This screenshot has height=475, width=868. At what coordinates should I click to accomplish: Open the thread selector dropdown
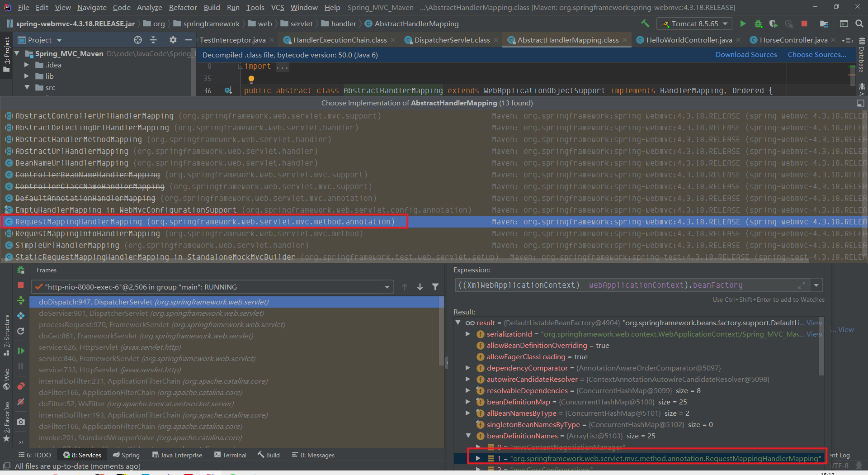click(x=387, y=287)
